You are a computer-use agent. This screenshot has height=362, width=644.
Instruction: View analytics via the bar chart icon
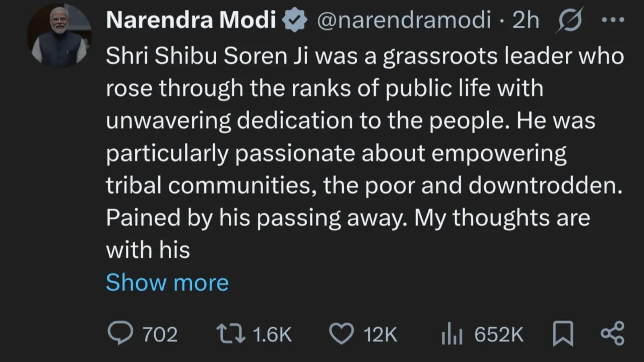451,335
